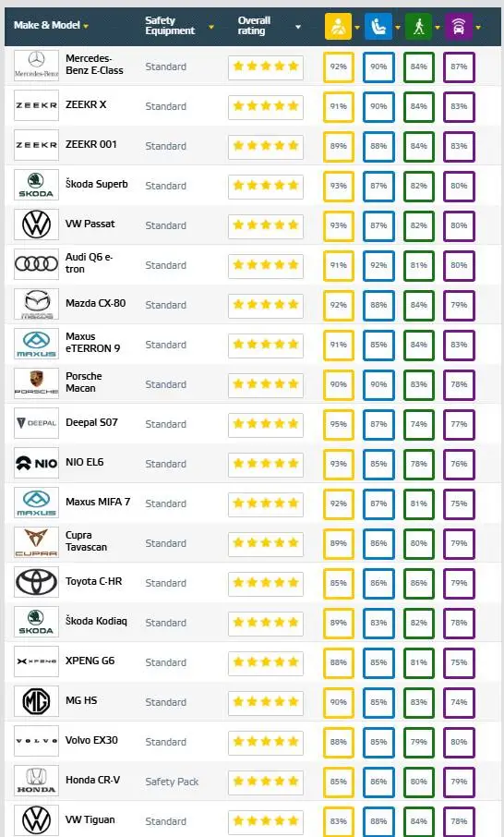Image resolution: width=504 pixels, height=837 pixels.
Task: Click the yellow Adult Occupant header icon
Action: (x=338, y=26)
